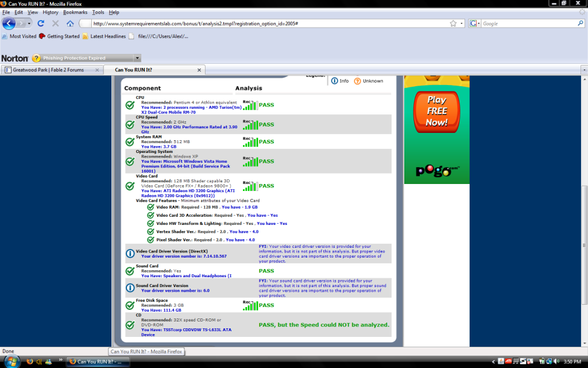588x368 pixels.
Task: Expand the Quick Launch overflow chevron
Action: [x=61, y=360]
